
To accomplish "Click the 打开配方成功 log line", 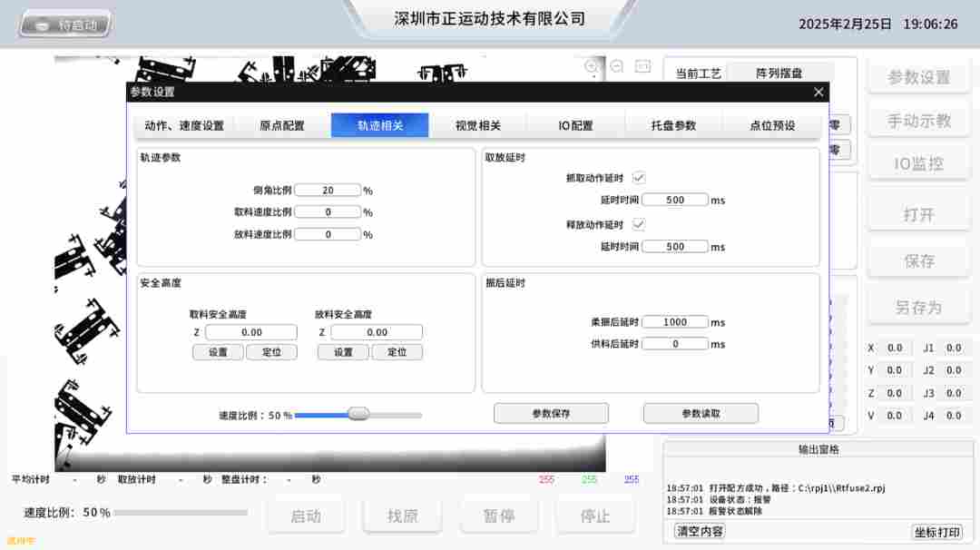I will pos(776,488).
